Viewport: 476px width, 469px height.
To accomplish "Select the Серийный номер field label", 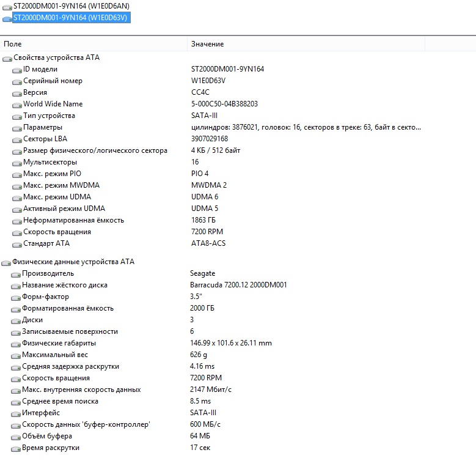I will 53,81.
